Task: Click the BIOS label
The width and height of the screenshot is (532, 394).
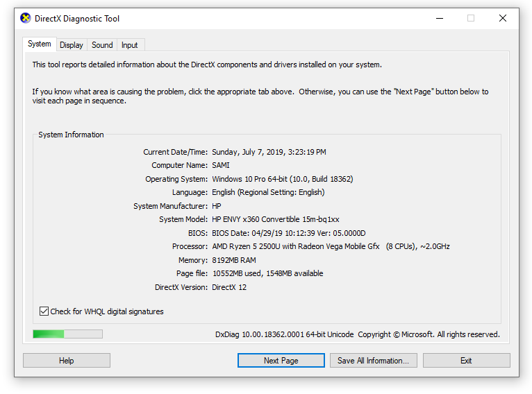Action: [198, 233]
